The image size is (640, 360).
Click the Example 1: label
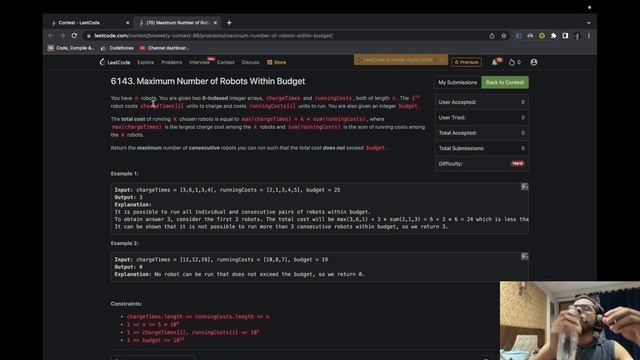click(124, 173)
